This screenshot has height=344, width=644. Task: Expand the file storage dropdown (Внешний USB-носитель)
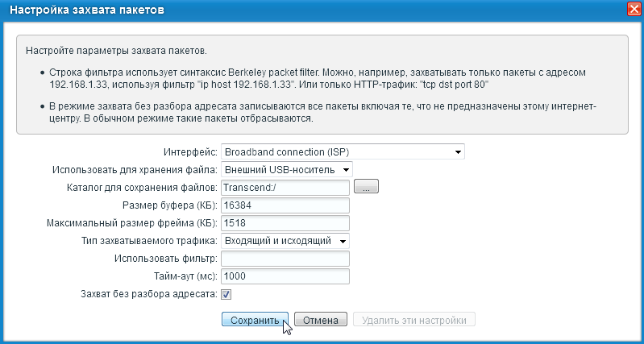[287, 169]
